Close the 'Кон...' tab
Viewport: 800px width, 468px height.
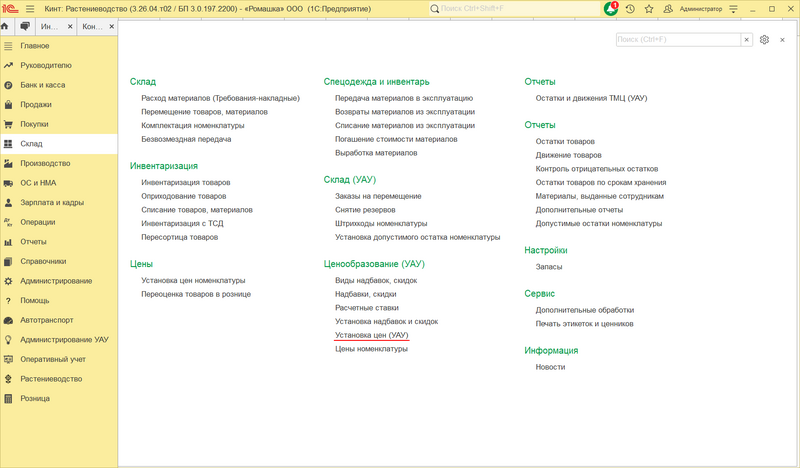point(111,27)
